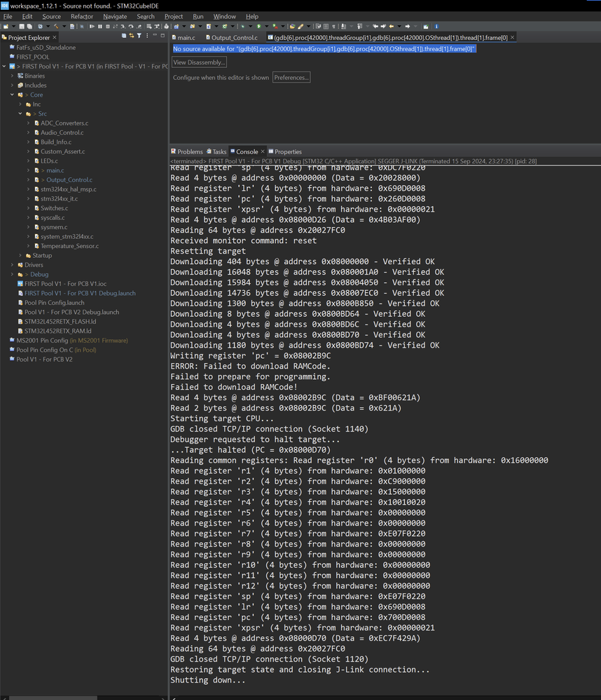The width and height of the screenshot is (601, 700).
Task: Select main.c in Src folder
Action: click(55, 170)
